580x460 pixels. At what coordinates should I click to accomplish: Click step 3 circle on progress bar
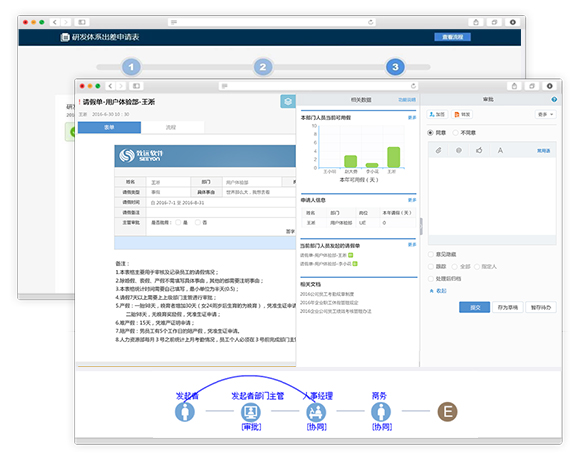395,67
